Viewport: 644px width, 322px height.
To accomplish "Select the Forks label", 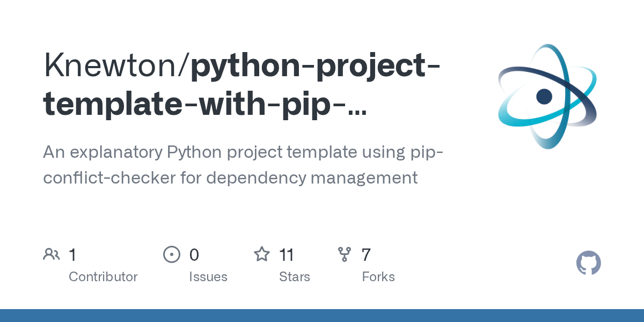I will 378,277.
